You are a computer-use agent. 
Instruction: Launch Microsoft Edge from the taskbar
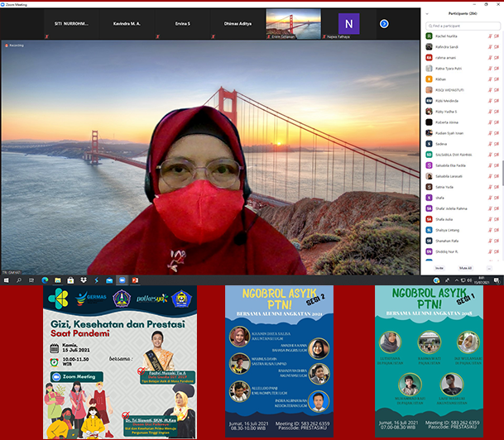pyautogui.click(x=44, y=280)
